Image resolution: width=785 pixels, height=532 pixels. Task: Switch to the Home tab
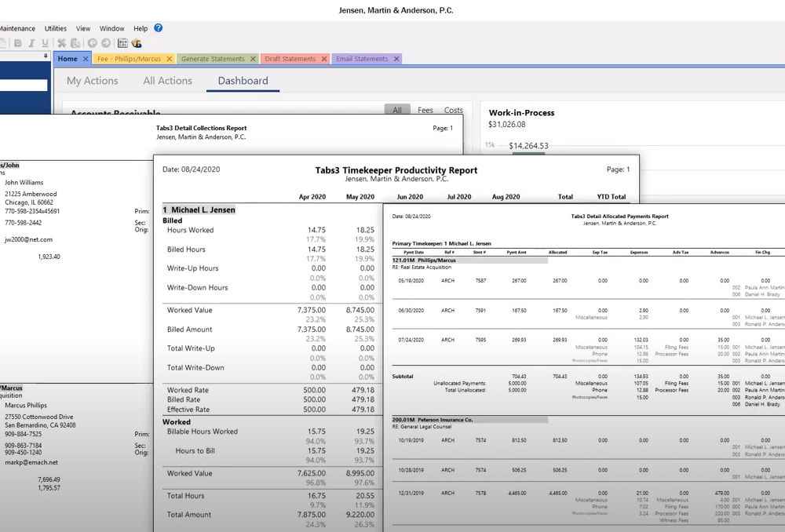(x=68, y=59)
